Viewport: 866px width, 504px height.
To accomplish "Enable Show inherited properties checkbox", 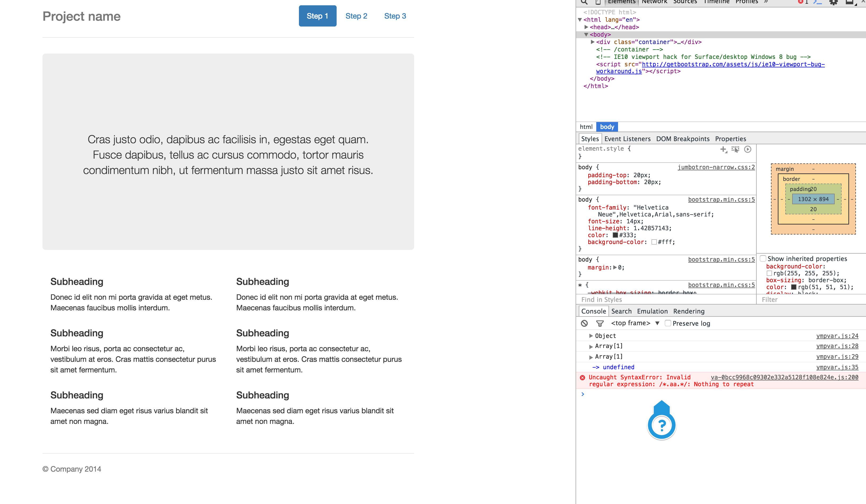I will point(763,259).
